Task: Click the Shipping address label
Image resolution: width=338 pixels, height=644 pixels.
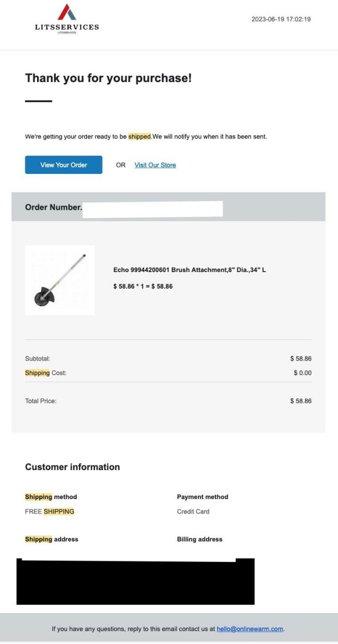Action: click(52, 539)
